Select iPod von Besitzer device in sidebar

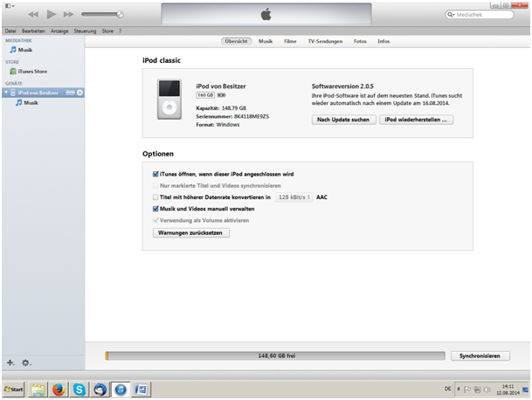pyautogui.click(x=43, y=93)
